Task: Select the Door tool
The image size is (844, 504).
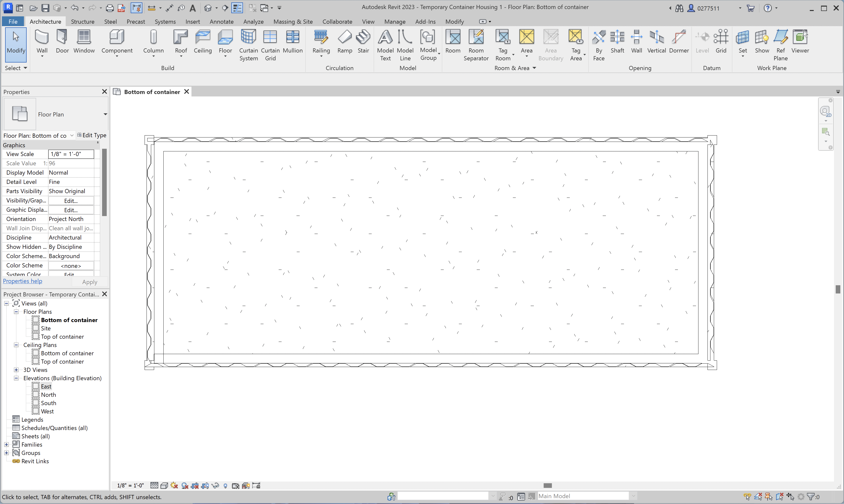Action: [62, 42]
